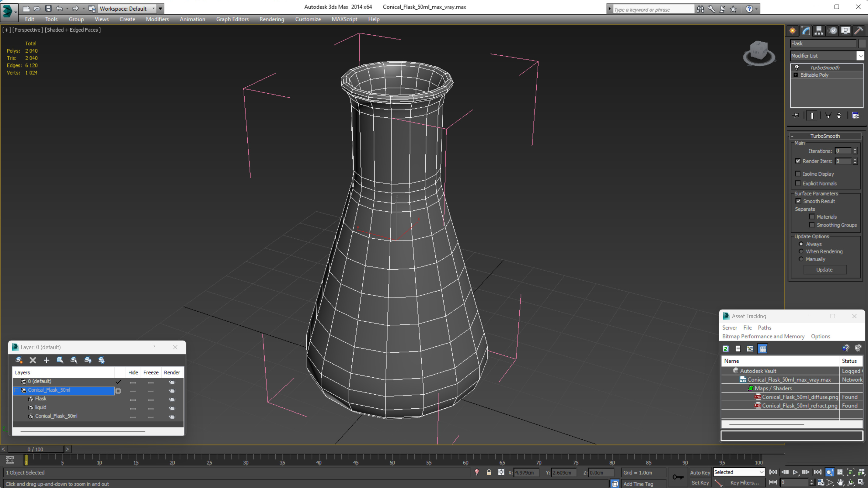The height and width of the screenshot is (488, 868).
Task: Open the Rendering menu
Action: [x=272, y=19]
